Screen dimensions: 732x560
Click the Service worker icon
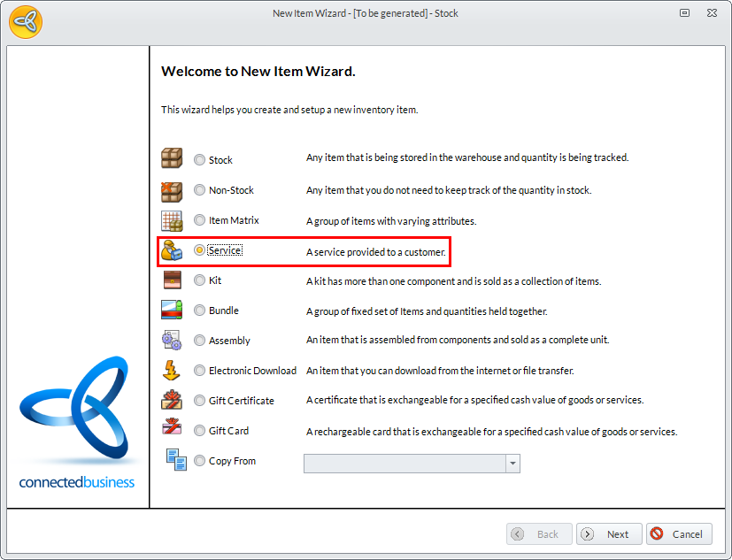click(172, 250)
